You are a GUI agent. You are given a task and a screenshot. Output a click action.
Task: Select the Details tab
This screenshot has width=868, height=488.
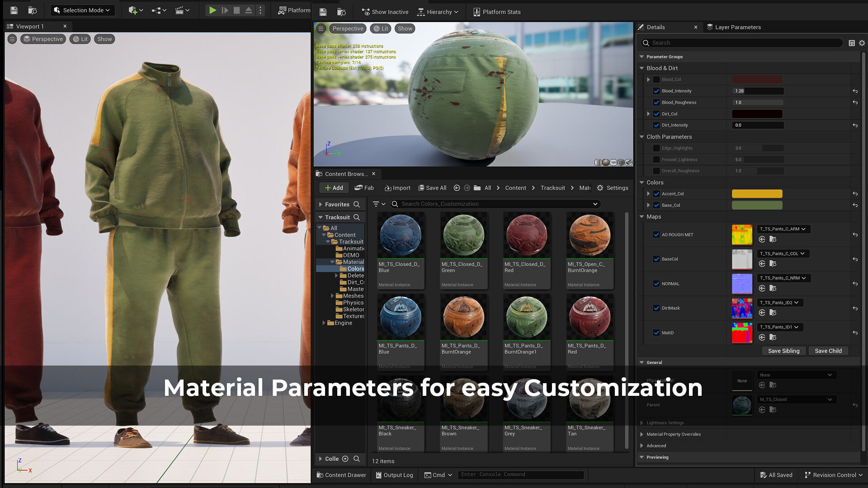pyautogui.click(x=656, y=27)
